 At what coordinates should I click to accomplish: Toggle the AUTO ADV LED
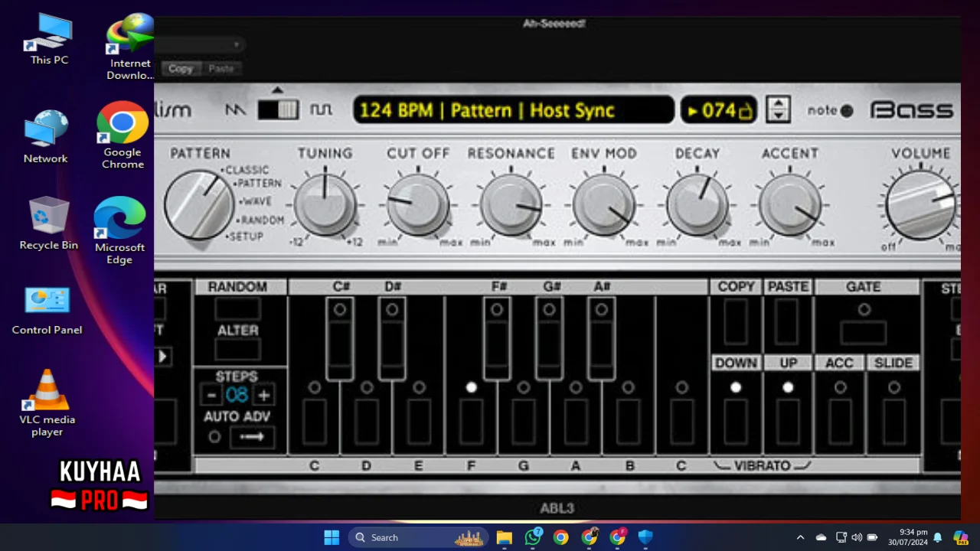coord(214,437)
